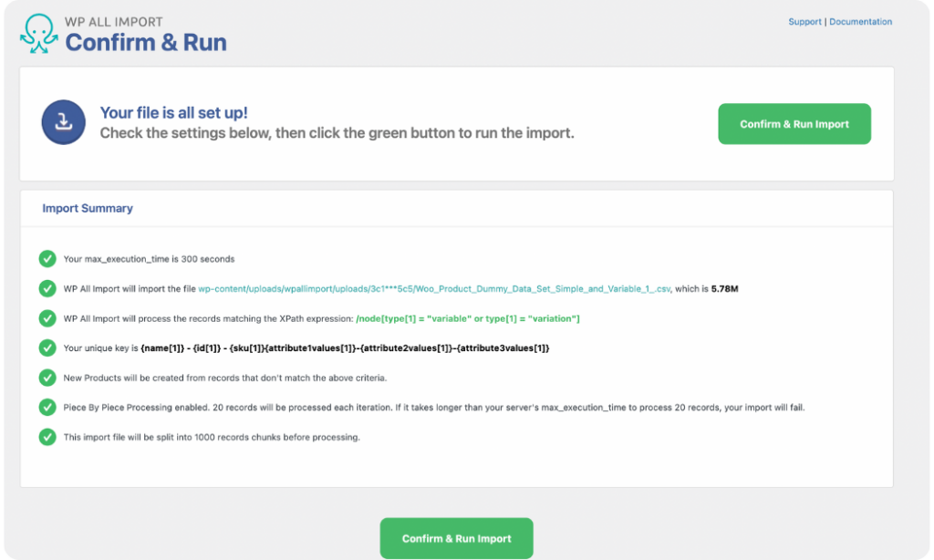This screenshot has width=934, height=560.
Task: Click the "Piece By Piece Processing enabled" sentence
Action: [433, 408]
